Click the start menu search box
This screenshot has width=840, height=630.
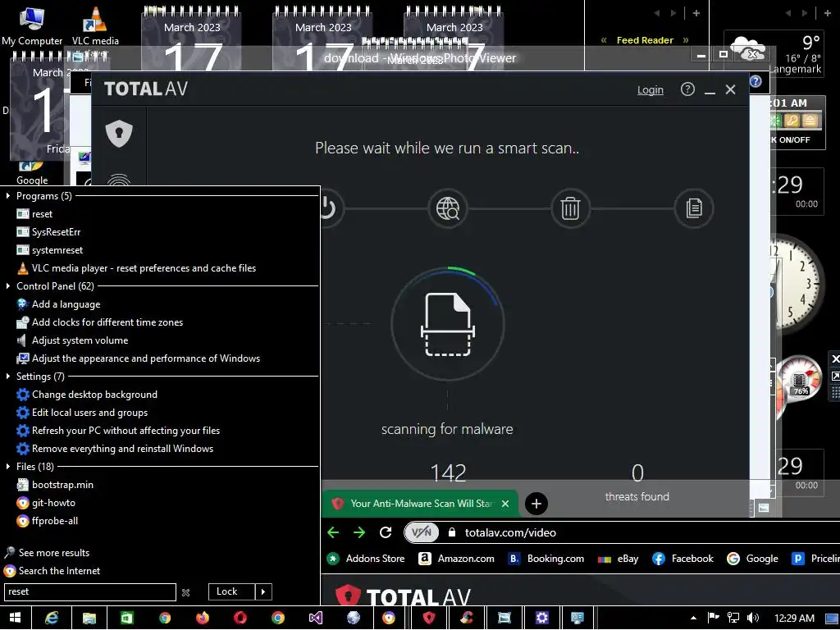click(x=90, y=592)
